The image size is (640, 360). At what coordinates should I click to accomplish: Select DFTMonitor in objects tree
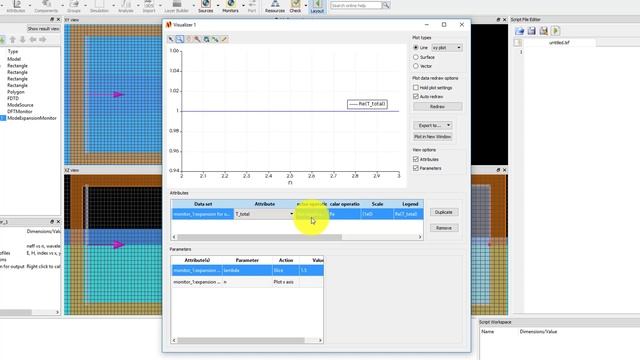pos(20,111)
